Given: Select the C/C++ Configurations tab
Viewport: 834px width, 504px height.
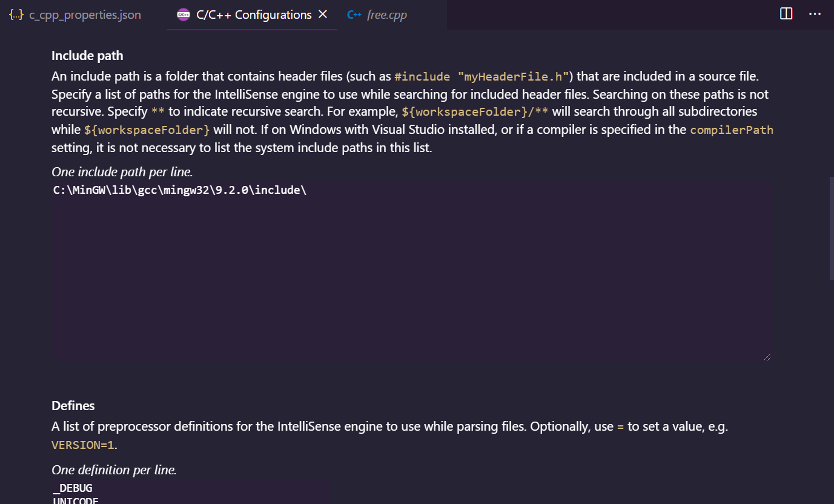Looking at the screenshot, I should point(252,14).
